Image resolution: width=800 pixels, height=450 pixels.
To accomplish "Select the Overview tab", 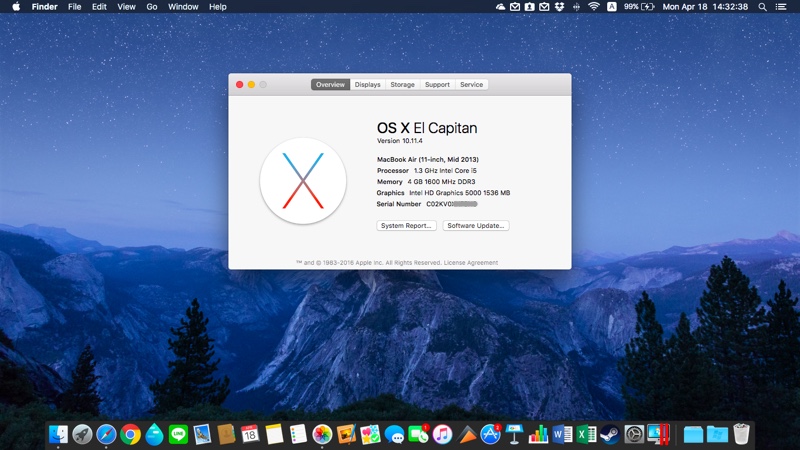I will coord(330,85).
